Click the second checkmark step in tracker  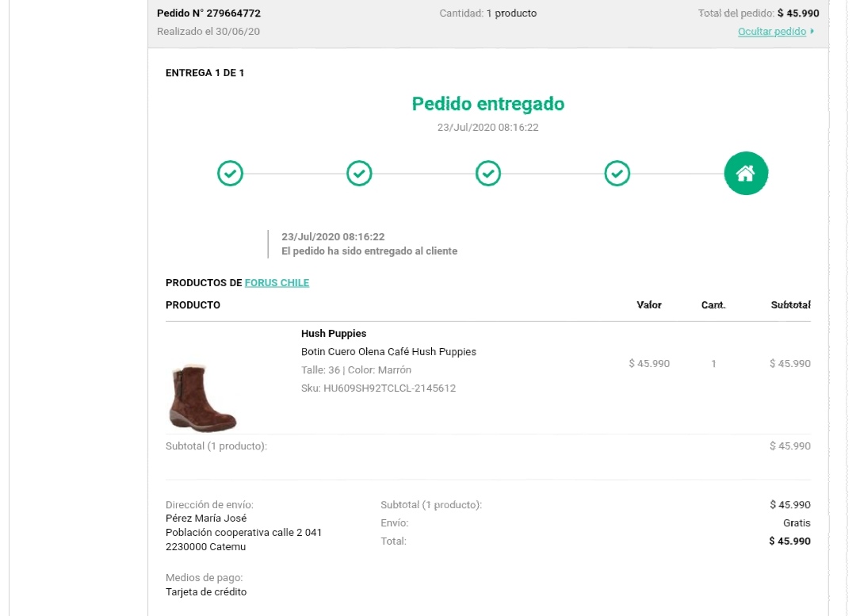coord(359,173)
